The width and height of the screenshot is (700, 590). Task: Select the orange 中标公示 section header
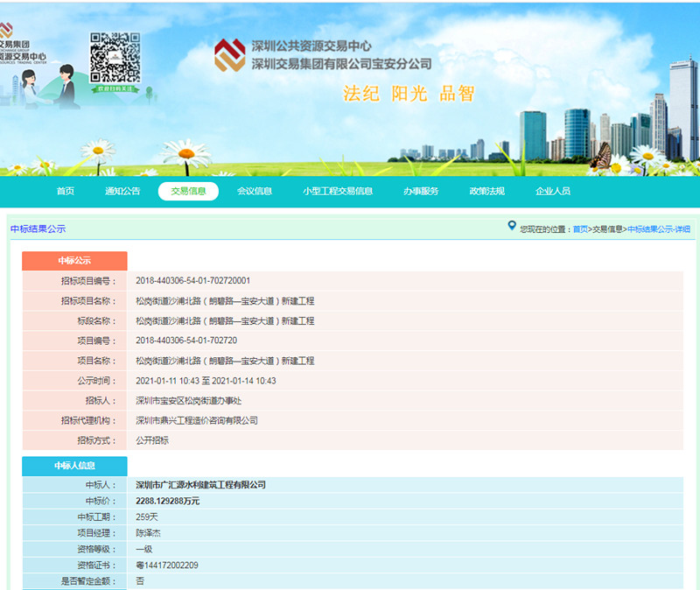(x=74, y=261)
